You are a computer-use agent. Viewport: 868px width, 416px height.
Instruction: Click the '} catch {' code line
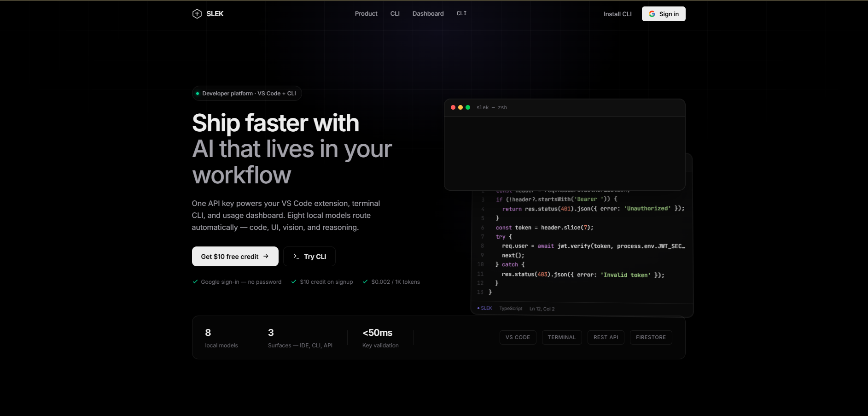[x=510, y=264]
